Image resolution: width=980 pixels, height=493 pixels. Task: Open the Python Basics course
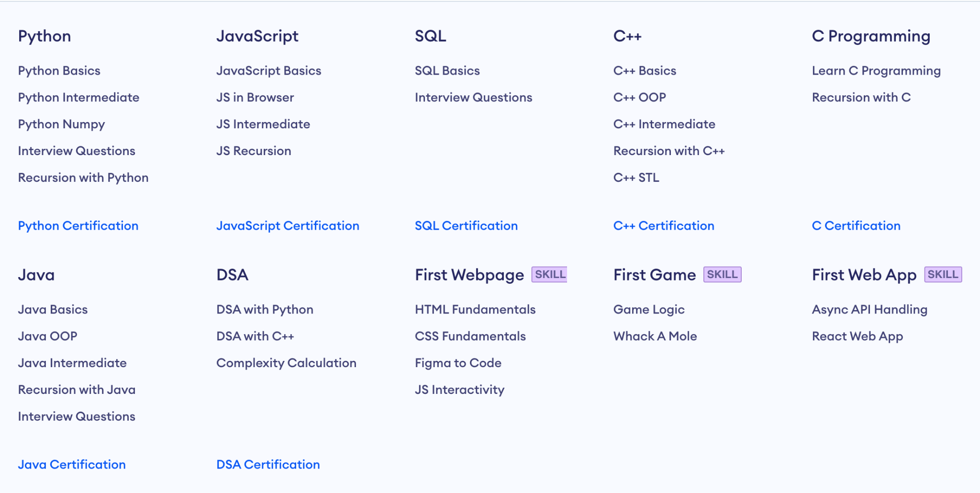click(x=58, y=70)
